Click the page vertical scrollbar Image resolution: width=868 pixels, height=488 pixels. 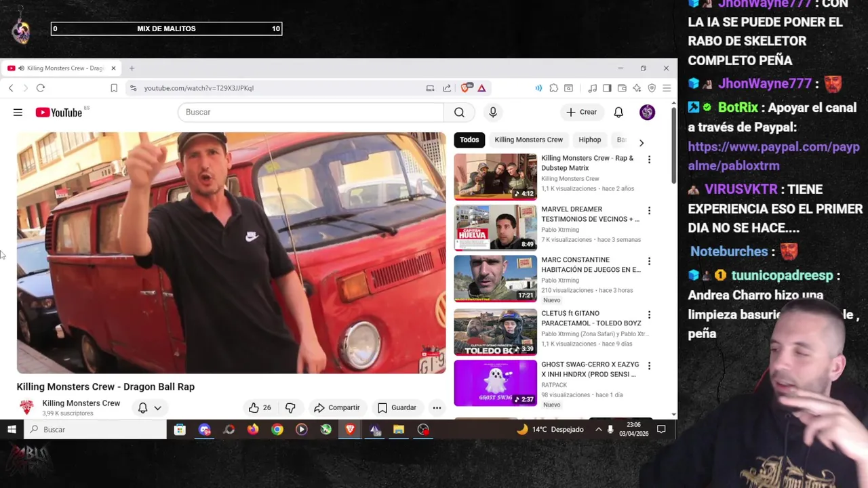(673, 144)
